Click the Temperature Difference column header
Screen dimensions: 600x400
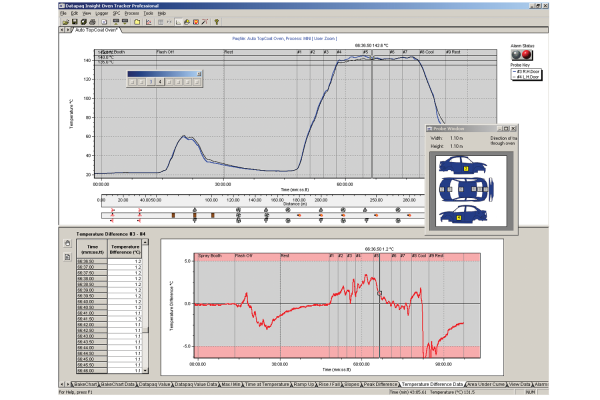124,250
